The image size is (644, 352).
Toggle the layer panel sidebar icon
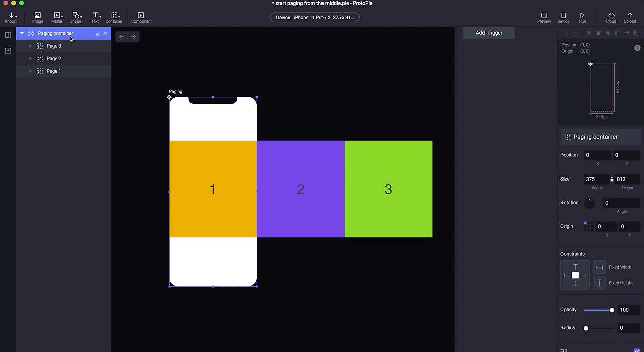point(8,35)
